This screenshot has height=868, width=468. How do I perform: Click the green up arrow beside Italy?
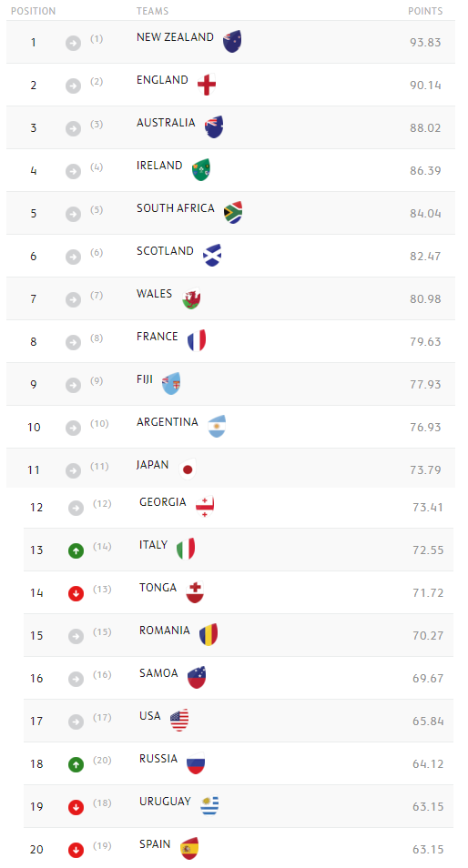coord(76,550)
